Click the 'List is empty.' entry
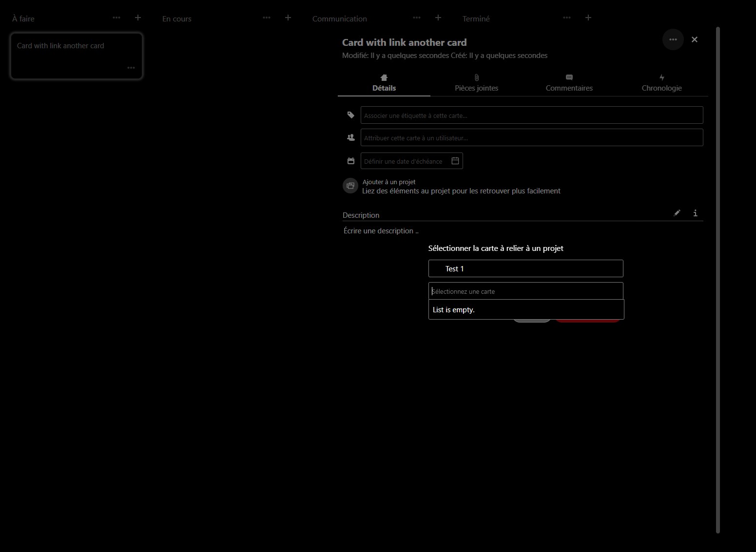Image resolution: width=756 pixels, height=552 pixels. coord(453,309)
